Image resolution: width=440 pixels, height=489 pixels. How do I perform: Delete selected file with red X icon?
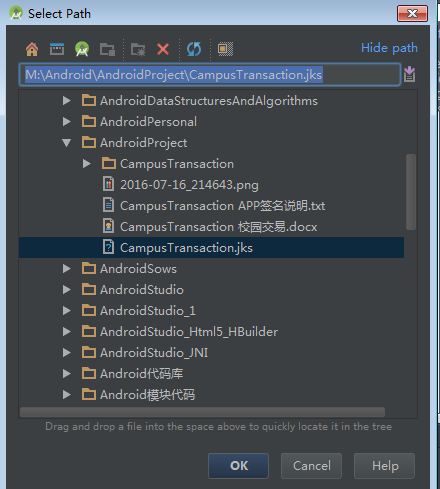[163, 49]
